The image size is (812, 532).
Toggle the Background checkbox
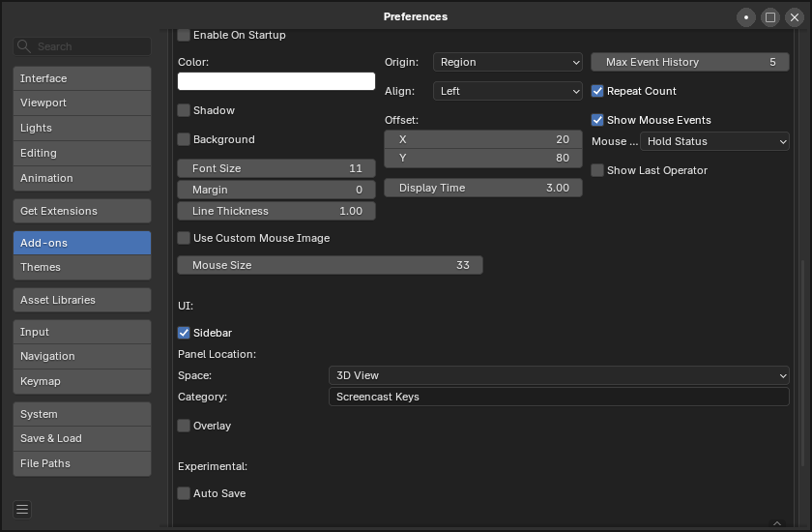[184, 139]
